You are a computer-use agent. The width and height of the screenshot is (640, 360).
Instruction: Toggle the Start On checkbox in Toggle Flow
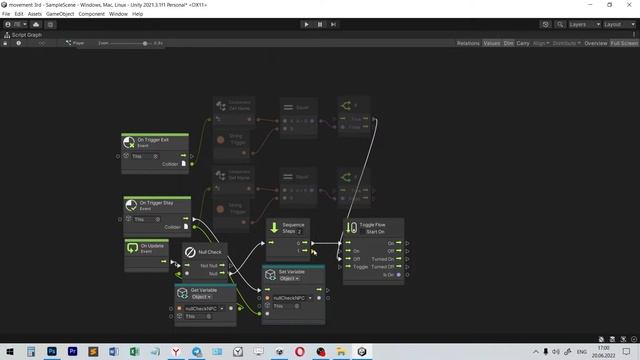[362, 231]
